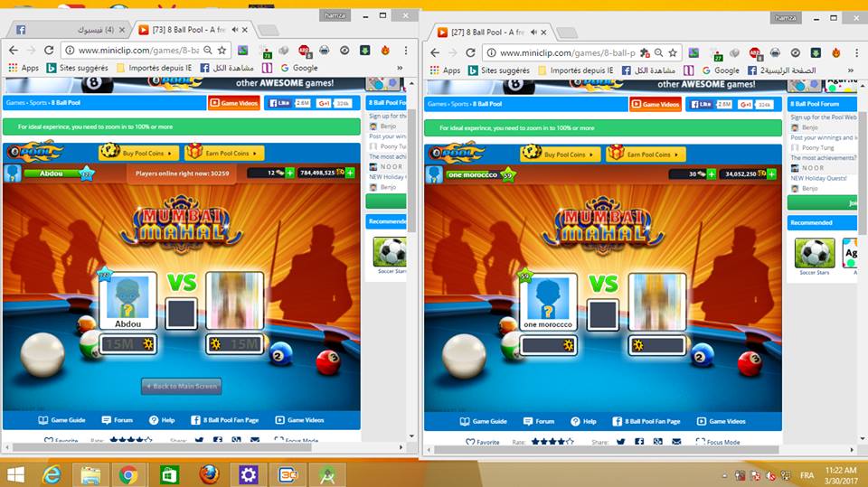868x487 pixels.
Task: Click address bar in right Chrome window
Action: coord(567,52)
